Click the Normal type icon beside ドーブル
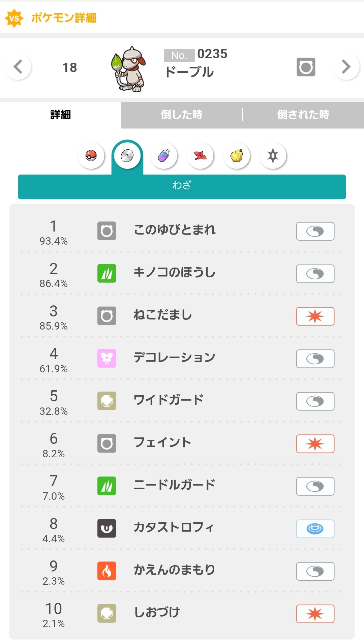364x644 pixels. (x=306, y=67)
